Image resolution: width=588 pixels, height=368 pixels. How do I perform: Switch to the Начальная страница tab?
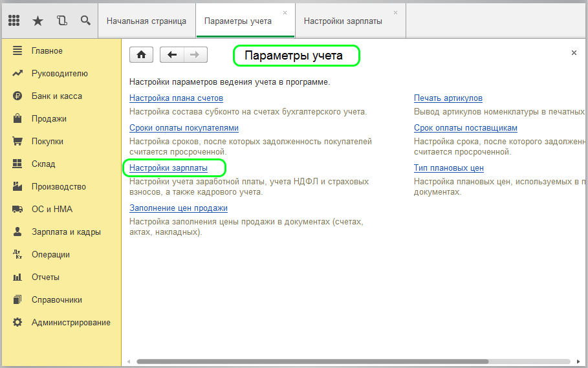[146, 21]
